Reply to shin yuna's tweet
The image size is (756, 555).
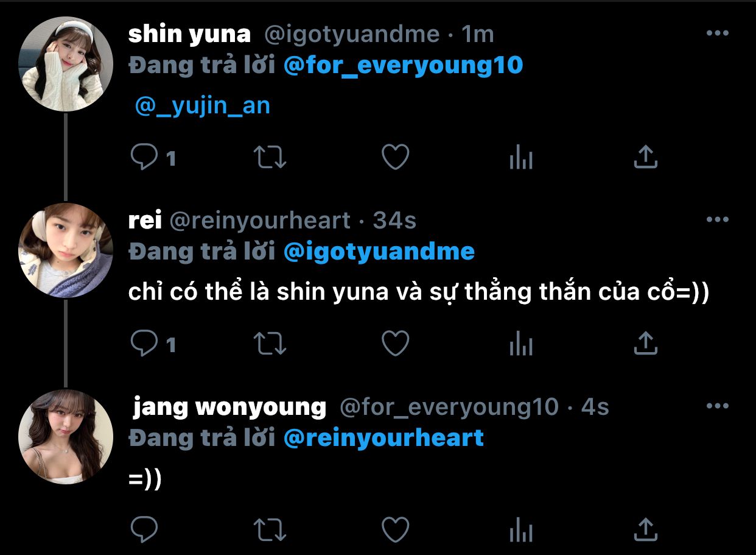[x=144, y=157]
